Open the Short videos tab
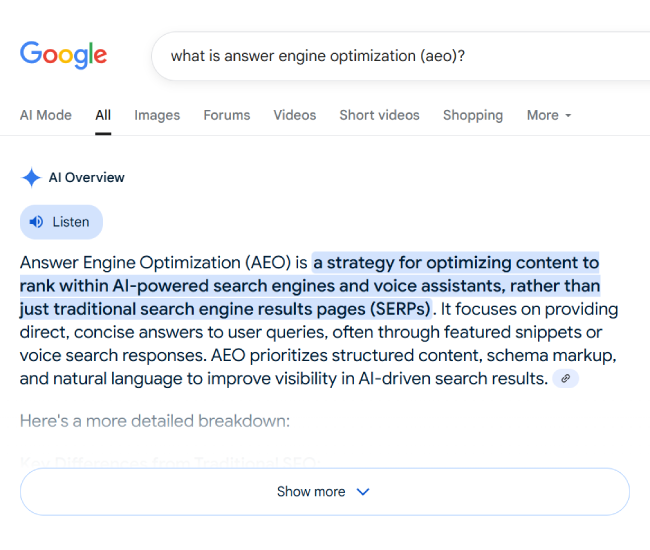The height and width of the screenshot is (550, 650). [x=379, y=115]
